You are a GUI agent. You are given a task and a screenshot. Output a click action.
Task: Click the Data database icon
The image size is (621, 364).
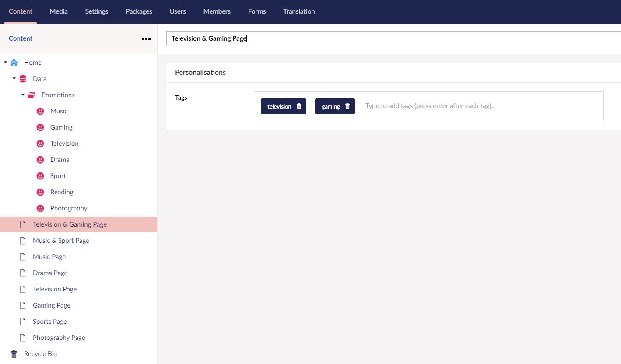tap(23, 79)
